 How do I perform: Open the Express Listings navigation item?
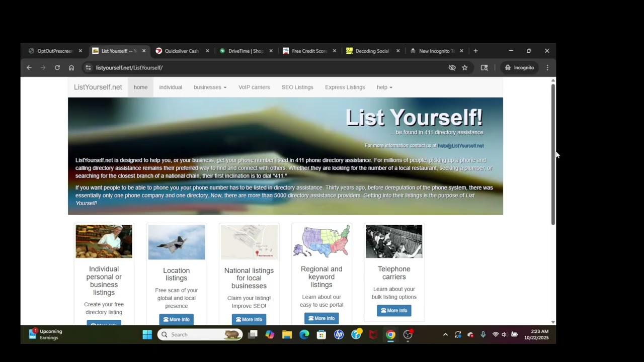(345, 87)
